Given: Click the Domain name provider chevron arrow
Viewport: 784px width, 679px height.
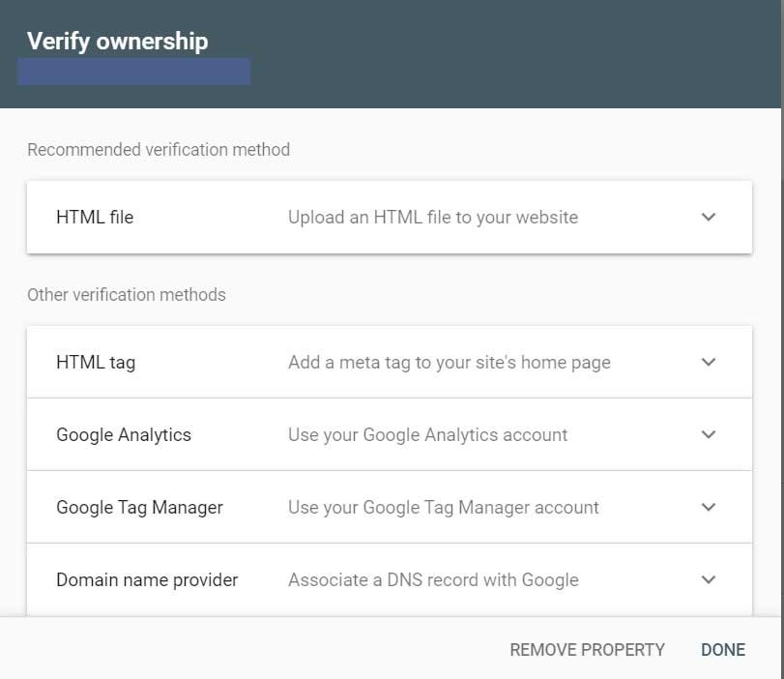Looking at the screenshot, I should pyautogui.click(x=709, y=579).
